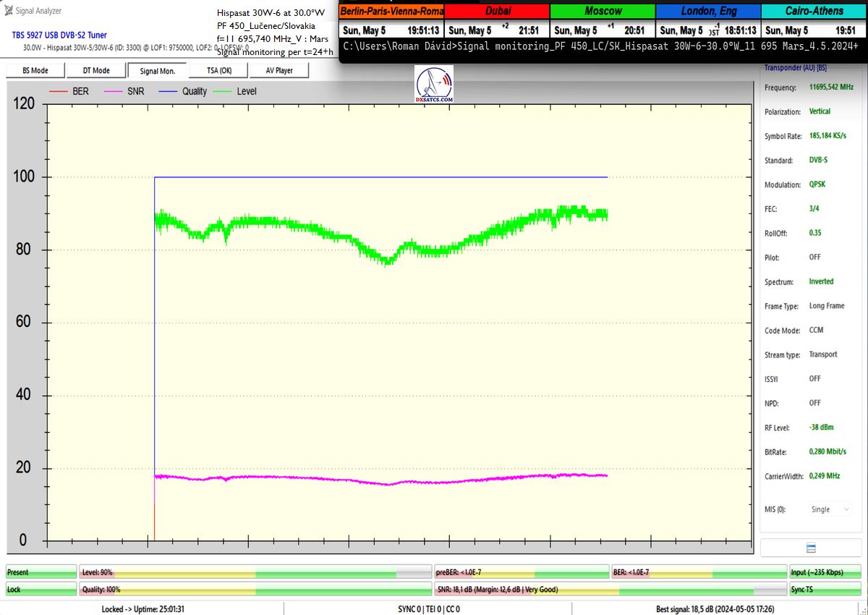The height and width of the screenshot is (615, 868).
Task: Switch to the BS Mode tab
Action: click(x=35, y=70)
